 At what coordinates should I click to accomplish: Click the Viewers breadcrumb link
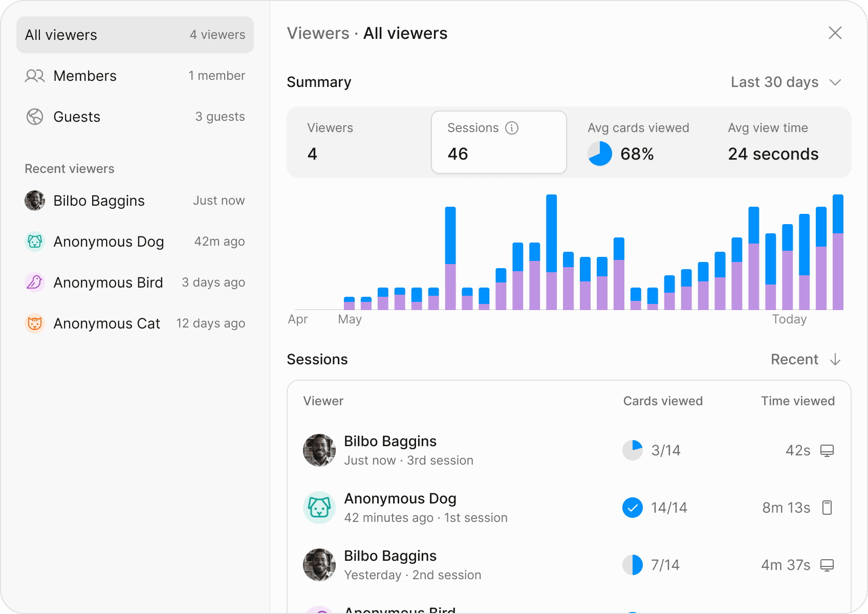pos(318,33)
